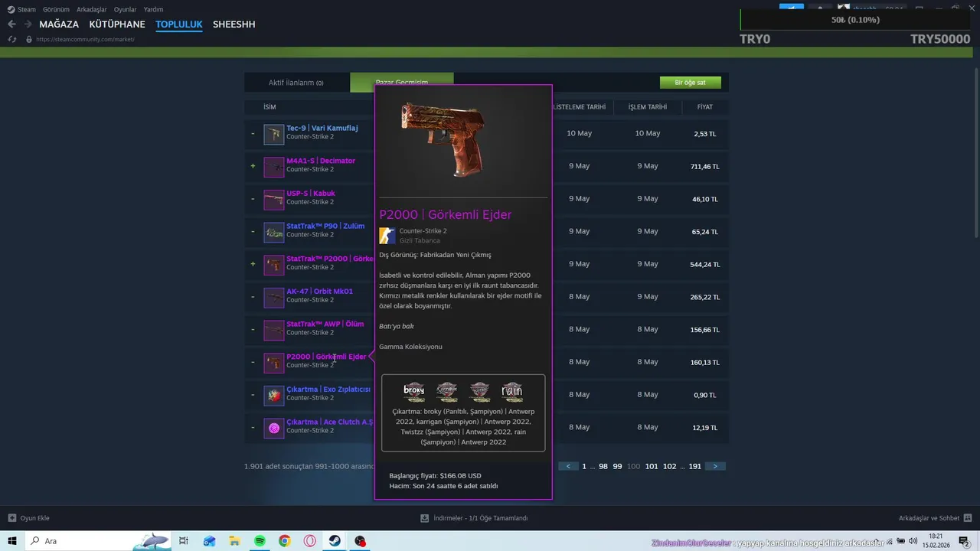
Task: Go to TOPLULUK section
Action: (179, 24)
